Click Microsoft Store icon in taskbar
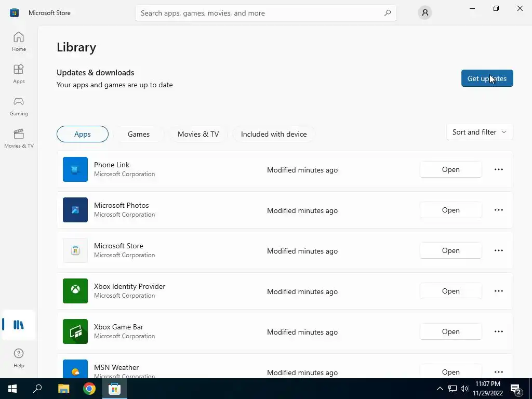532x399 pixels. coord(115,389)
